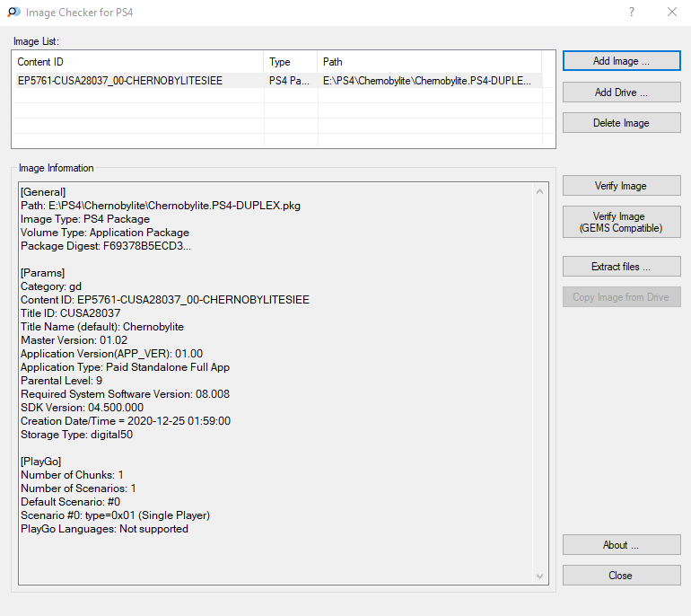This screenshot has width=691, height=616.
Task: Click the [General] section heading
Action: [x=43, y=192]
